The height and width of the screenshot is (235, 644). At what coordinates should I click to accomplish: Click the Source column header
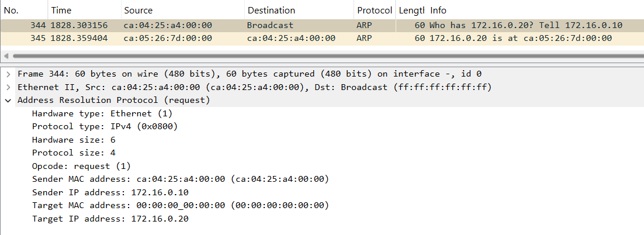pyautogui.click(x=183, y=11)
